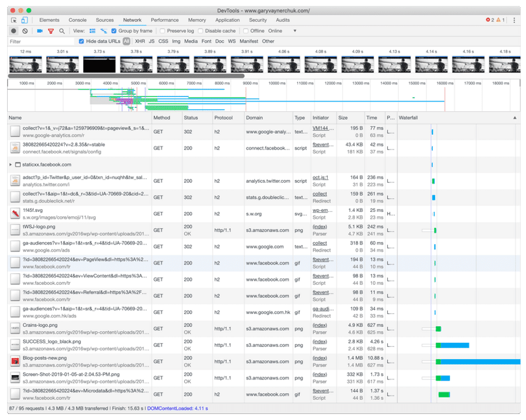Filter requests by Manifest type
This screenshot has width=526, height=420.
(249, 41)
